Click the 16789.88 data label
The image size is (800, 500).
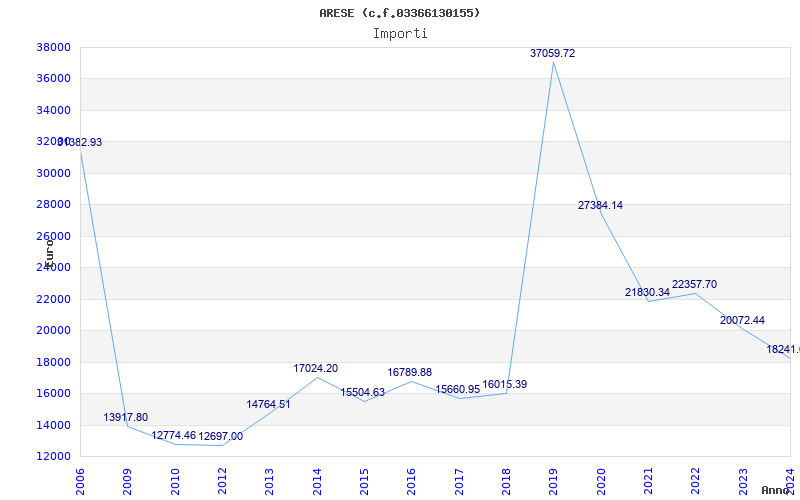click(x=410, y=372)
